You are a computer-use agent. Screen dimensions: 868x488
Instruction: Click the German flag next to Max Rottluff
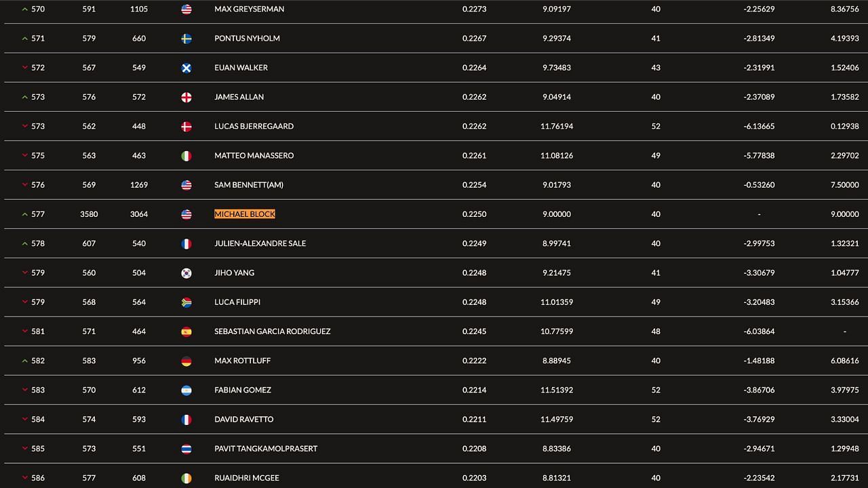(x=186, y=361)
